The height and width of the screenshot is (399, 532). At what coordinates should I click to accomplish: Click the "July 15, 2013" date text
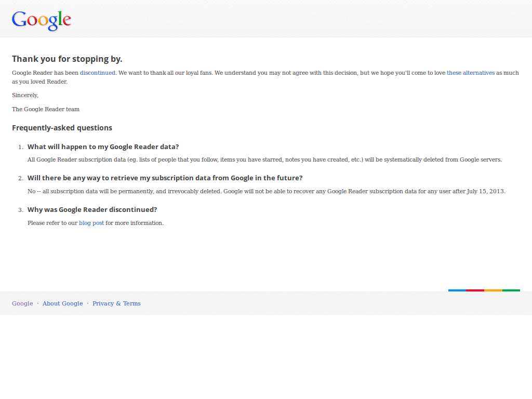485,191
